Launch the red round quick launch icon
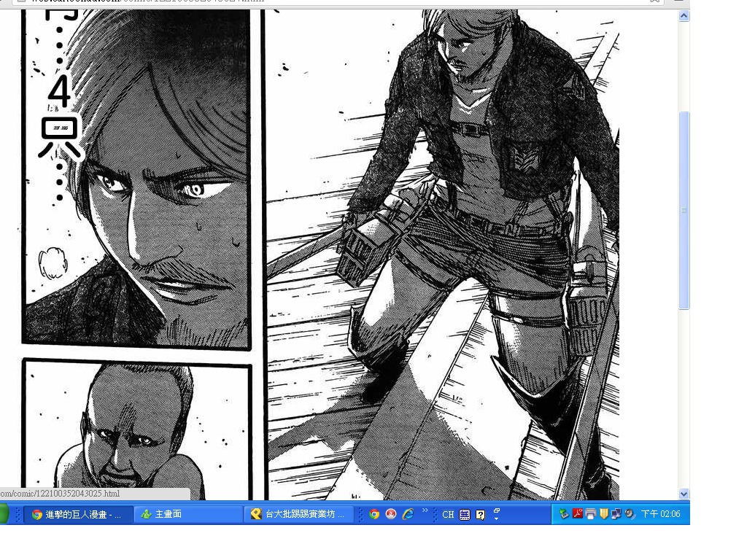 [391, 514]
